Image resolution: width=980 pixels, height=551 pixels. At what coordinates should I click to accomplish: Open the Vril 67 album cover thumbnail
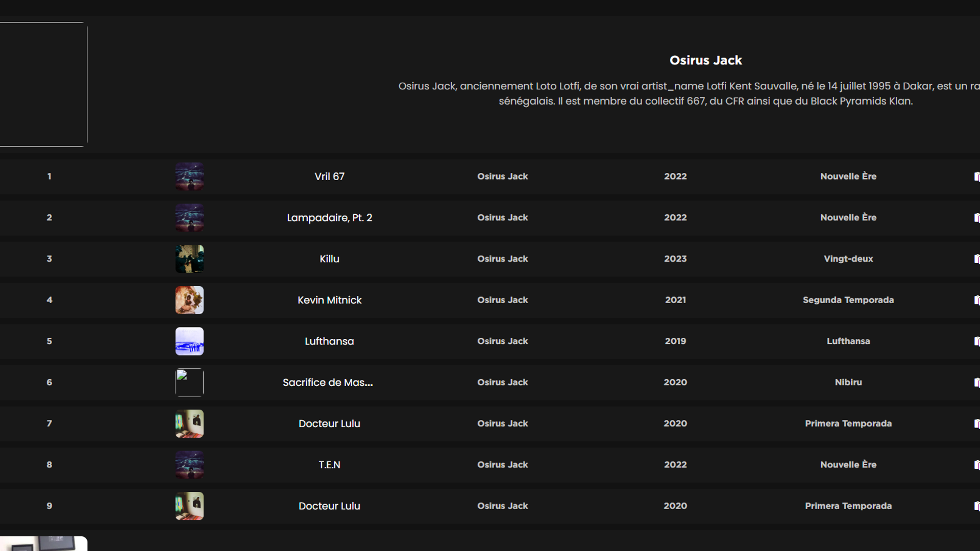(x=189, y=177)
